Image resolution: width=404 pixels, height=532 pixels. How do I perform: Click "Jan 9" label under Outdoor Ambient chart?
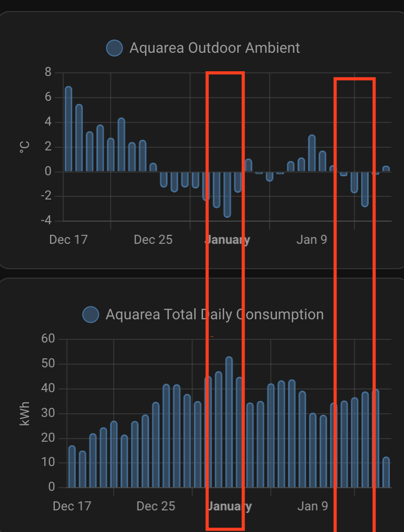click(x=312, y=240)
